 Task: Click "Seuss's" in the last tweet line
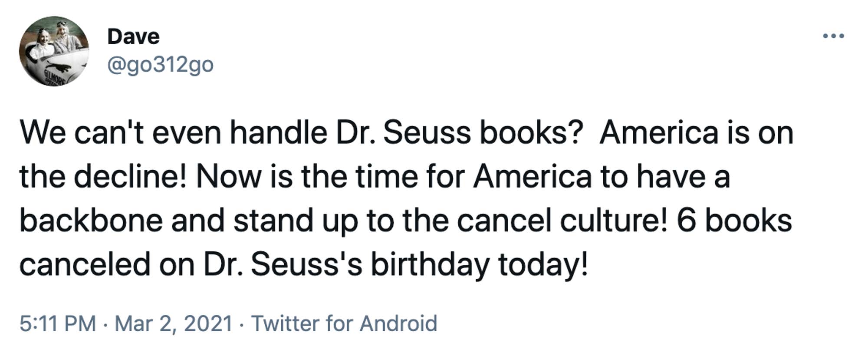[x=306, y=264]
